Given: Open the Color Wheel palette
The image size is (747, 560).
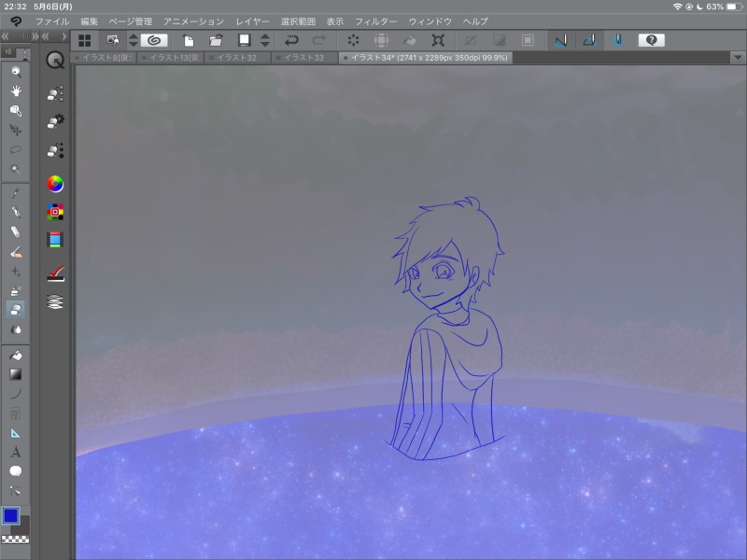Looking at the screenshot, I should point(55,184).
